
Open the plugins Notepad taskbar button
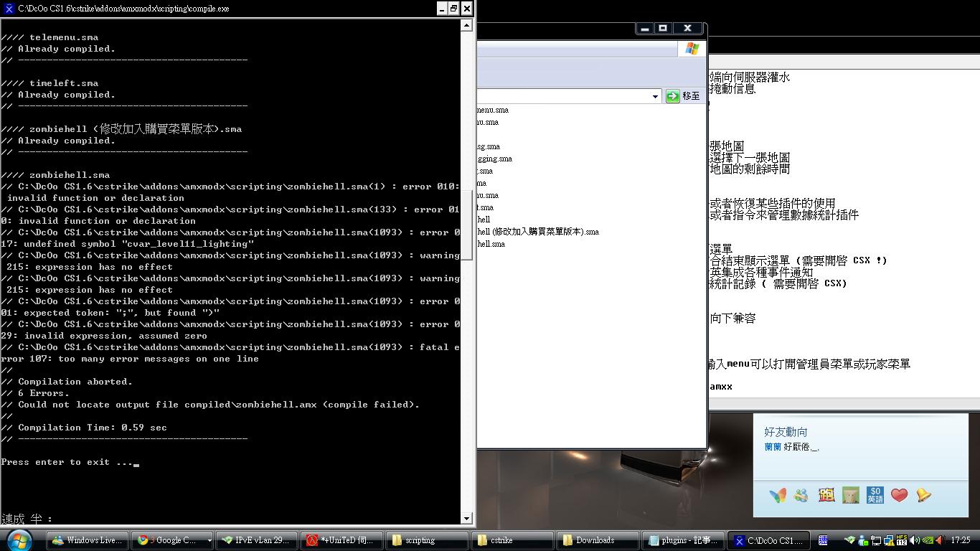682,540
